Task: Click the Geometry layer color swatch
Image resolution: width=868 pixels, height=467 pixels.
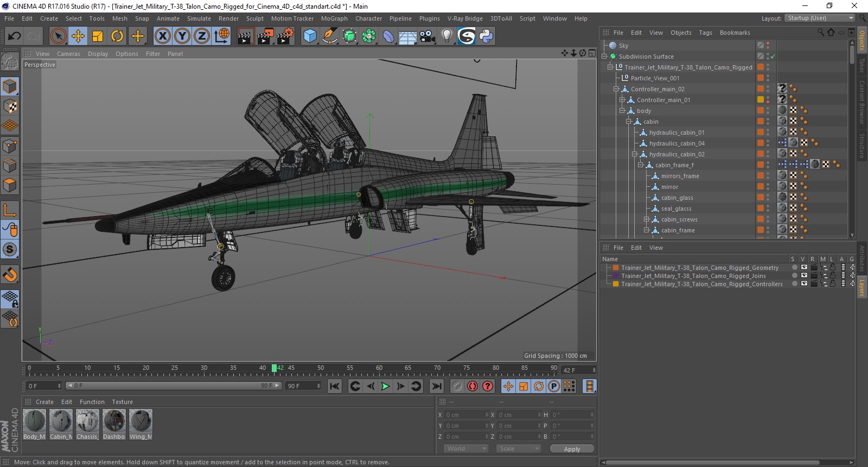Action: 616,268
